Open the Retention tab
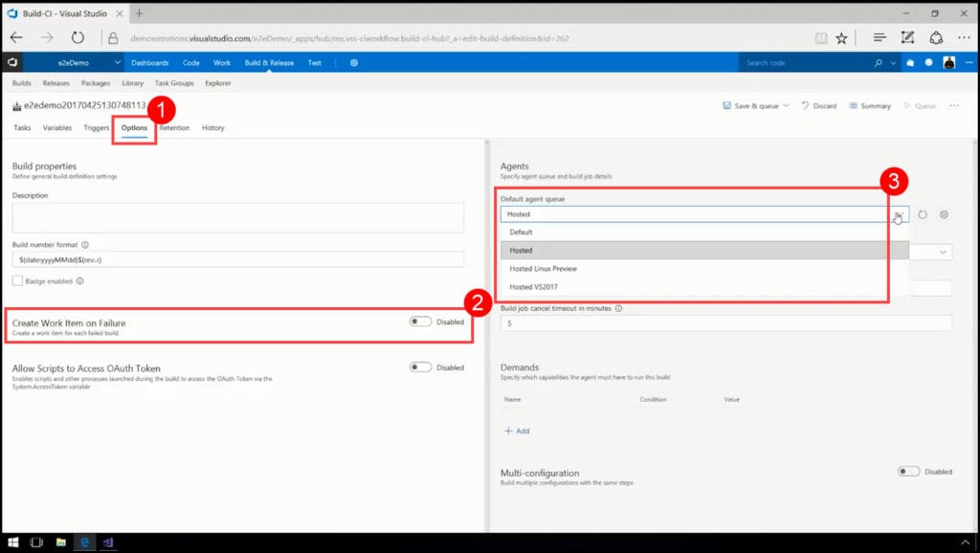This screenshot has width=980, height=553. (174, 127)
